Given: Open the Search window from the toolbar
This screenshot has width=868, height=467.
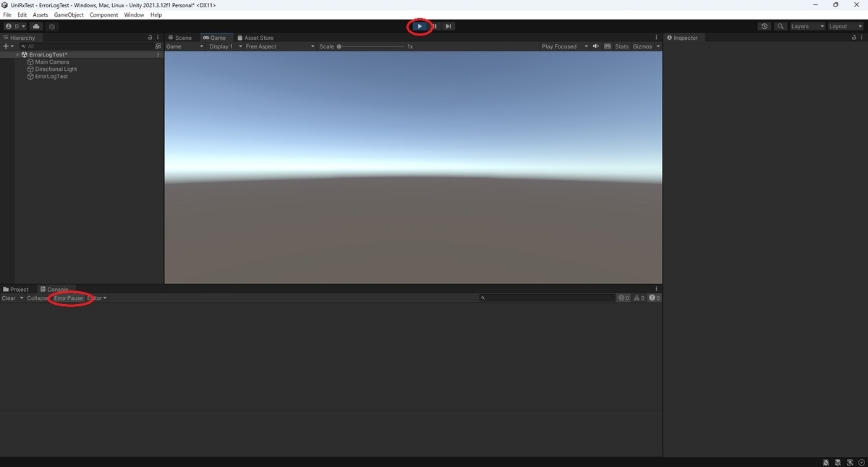Looking at the screenshot, I should [780, 26].
